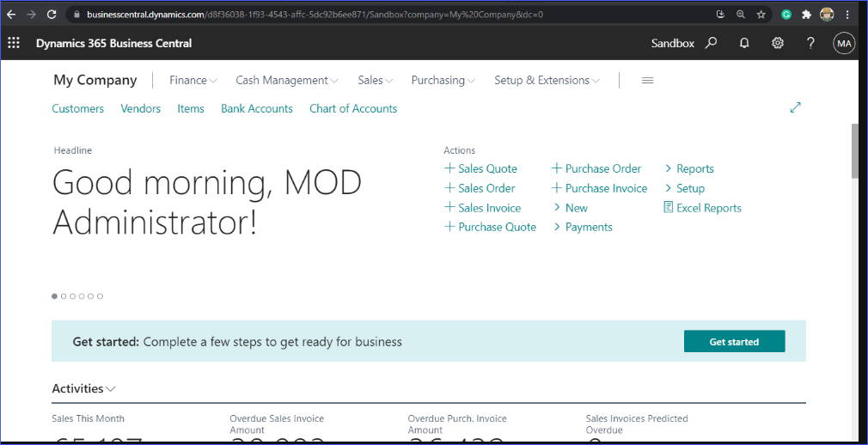868x445 pixels.
Task: Create a new Sales Quote
Action: [x=480, y=169]
